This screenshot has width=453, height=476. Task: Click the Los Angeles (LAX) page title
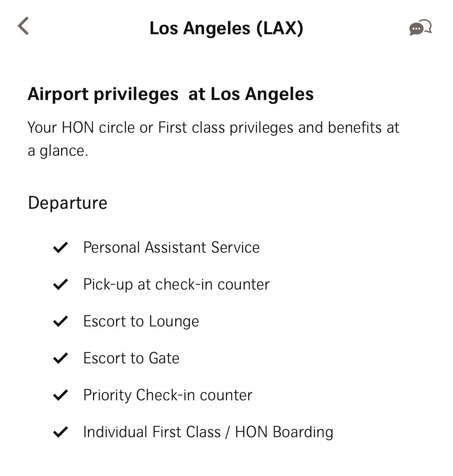pos(226,28)
